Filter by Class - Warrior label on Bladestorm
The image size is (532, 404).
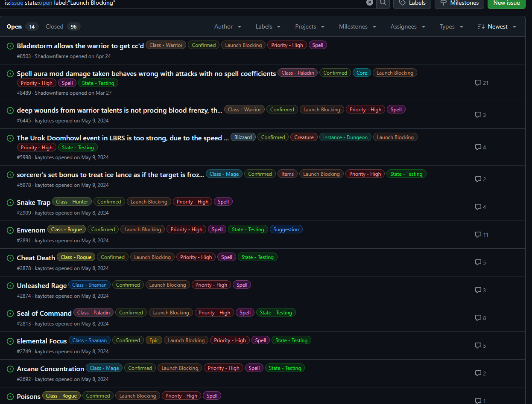click(166, 45)
